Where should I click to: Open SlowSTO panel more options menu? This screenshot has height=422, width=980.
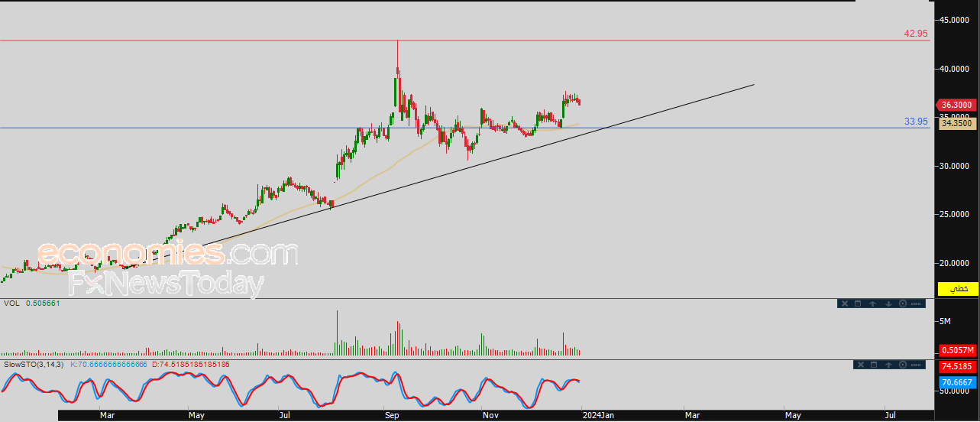pos(917,365)
